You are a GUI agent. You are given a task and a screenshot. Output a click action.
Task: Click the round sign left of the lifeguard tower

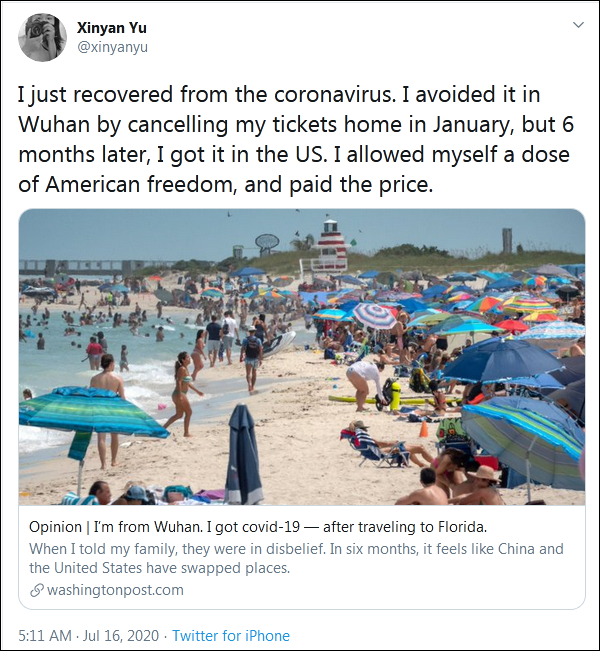coord(267,242)
